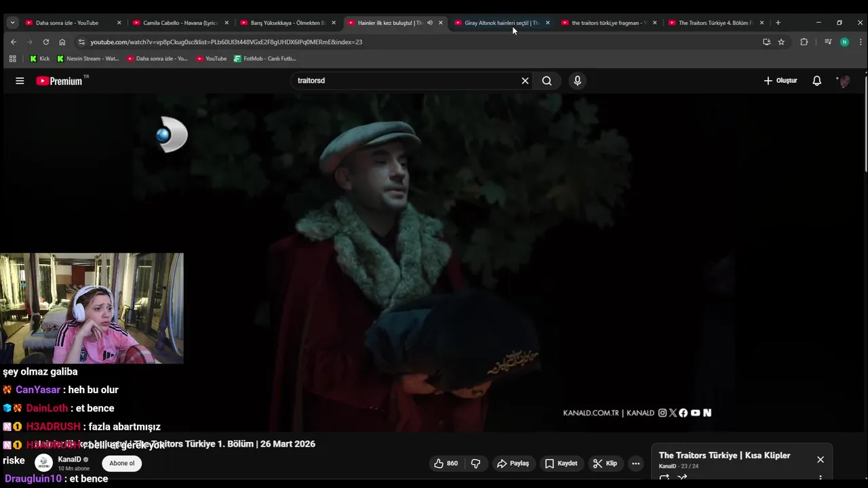The width and height of the screenshot is (868, 488).
Task: Open the bookmarks bar apps grid
Action: [x=12, y=59]
